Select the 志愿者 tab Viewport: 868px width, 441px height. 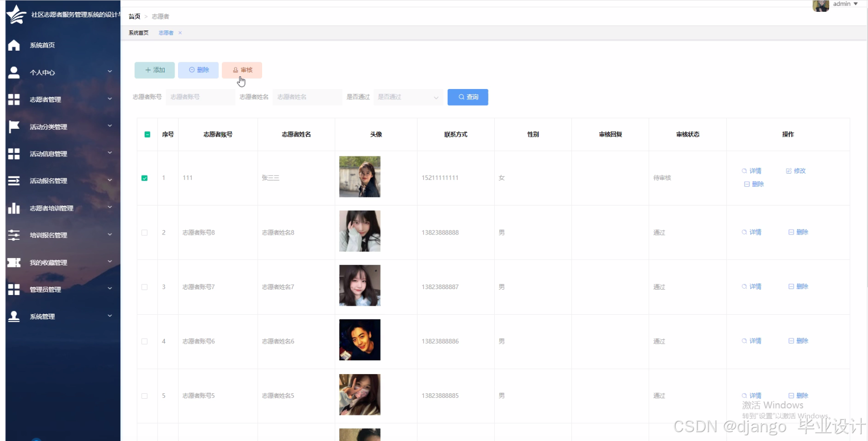point(166,33)
